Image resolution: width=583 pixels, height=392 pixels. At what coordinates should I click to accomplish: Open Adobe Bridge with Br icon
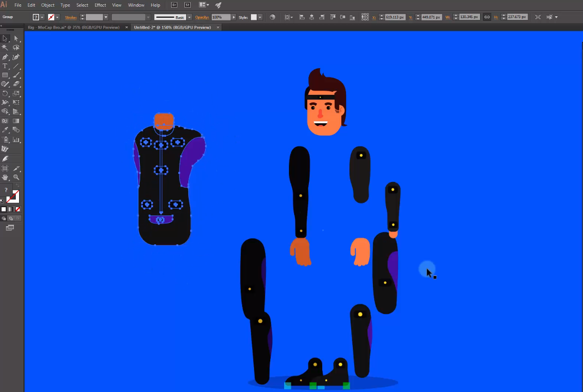tap(175, 5)
